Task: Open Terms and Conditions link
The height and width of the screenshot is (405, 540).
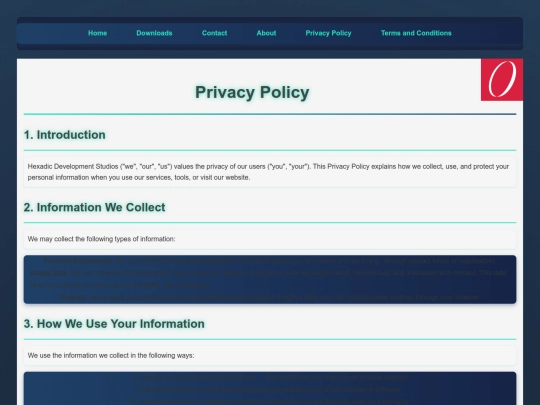Action: point(416,33)
